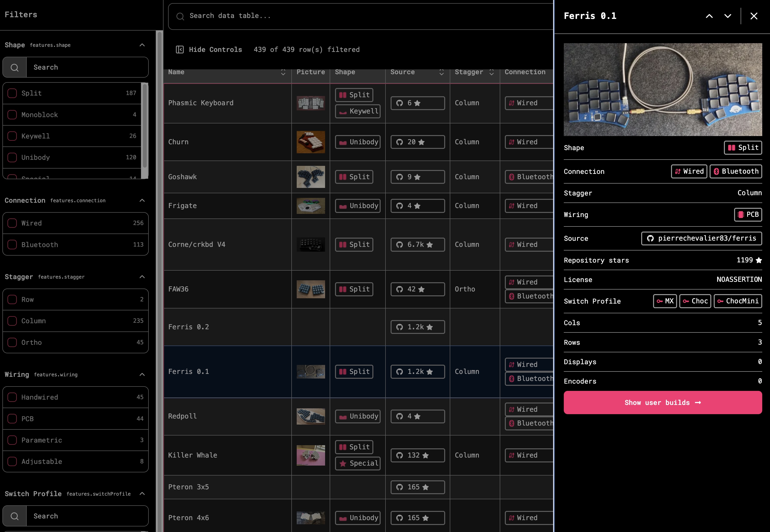
Task: Check the Parametric wiring filter
Action: (12, 440)
